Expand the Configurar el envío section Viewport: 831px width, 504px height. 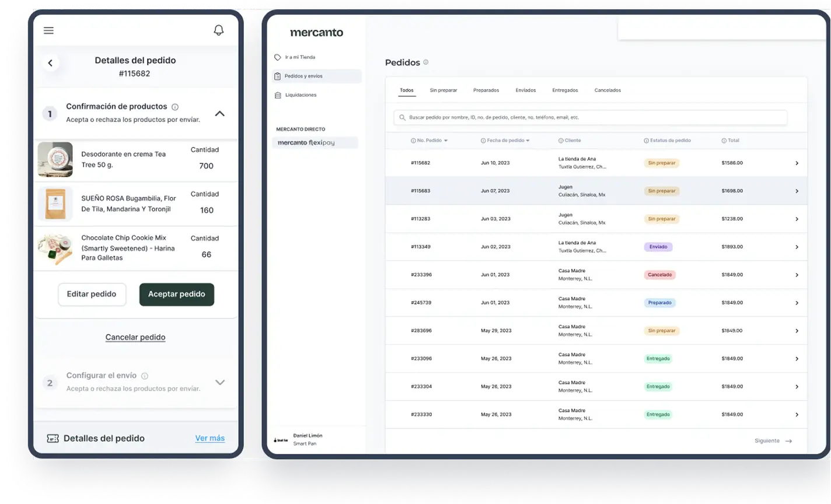[220, 383]
